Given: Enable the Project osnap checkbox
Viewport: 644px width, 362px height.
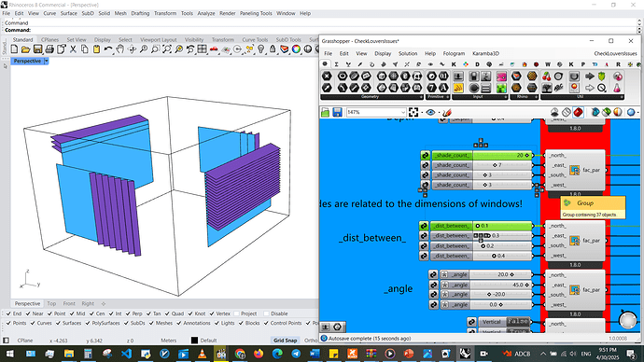Looking at the screenshot, I should click(x=236, y=313).
